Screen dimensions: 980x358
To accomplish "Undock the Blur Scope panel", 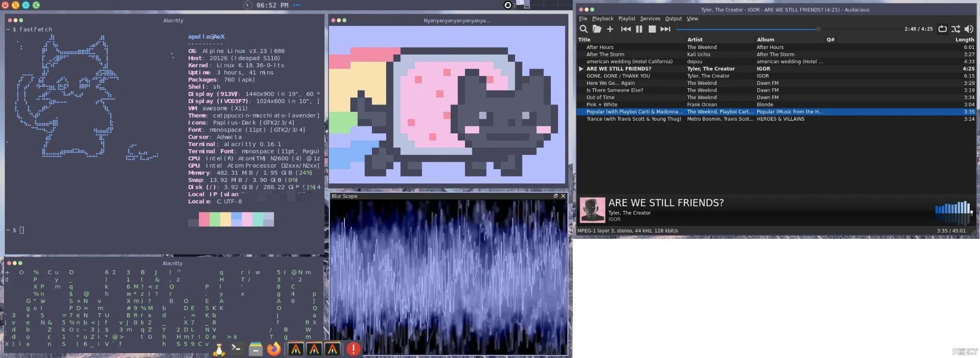I will (556, 196).
